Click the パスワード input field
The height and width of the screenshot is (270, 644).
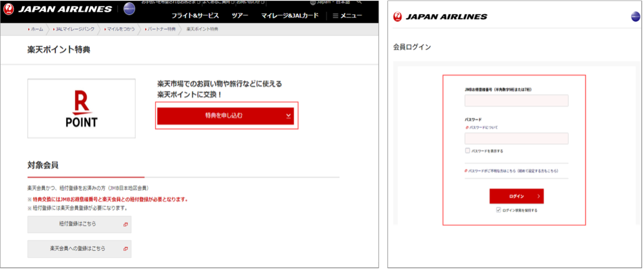(x=517, y=138)
